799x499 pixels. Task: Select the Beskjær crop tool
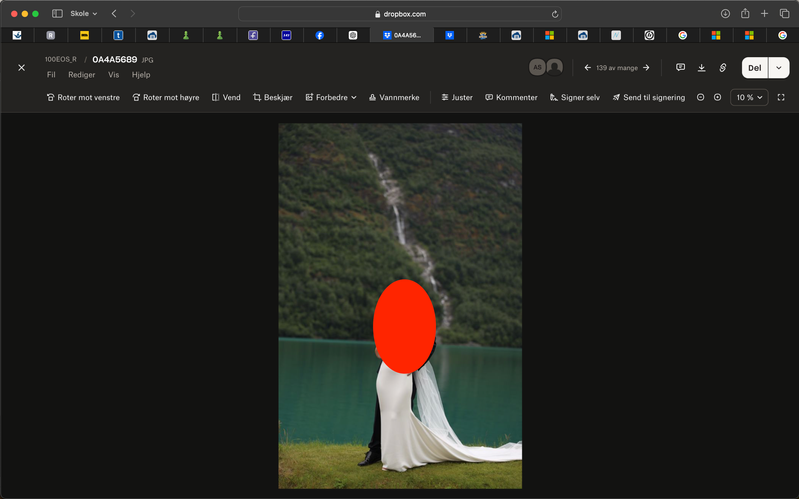[272, 98]
